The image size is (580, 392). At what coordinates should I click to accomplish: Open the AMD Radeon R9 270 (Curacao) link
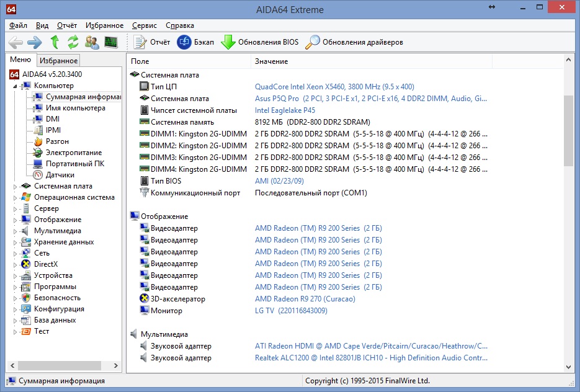(305, 299)
